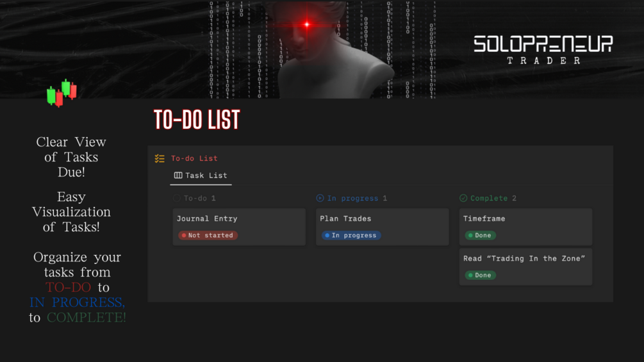Open the Plan Trades card
The height and width of the screenshot is (362, 644).
click(383, 227)
